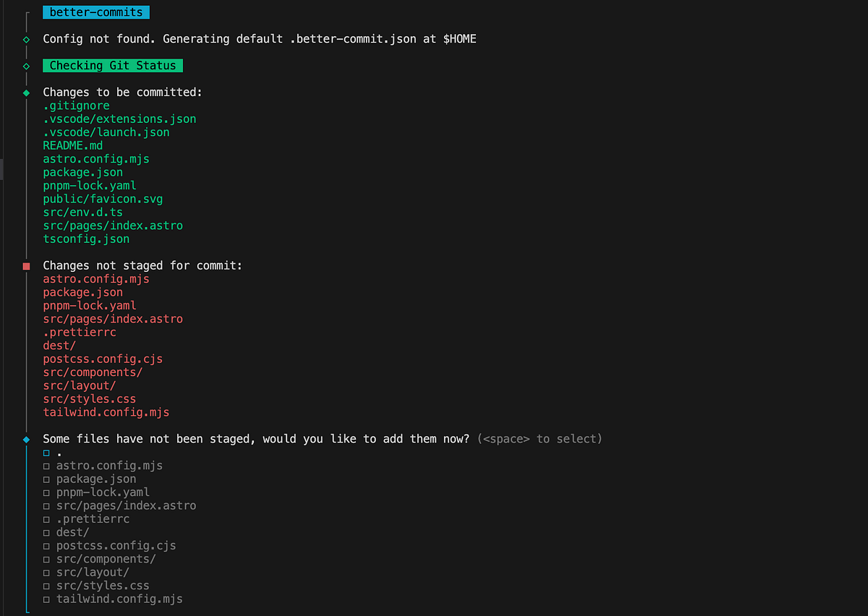
Task: Click "src/pages/index.astro" in the unstaged list
Action: (x=113, y=318)
